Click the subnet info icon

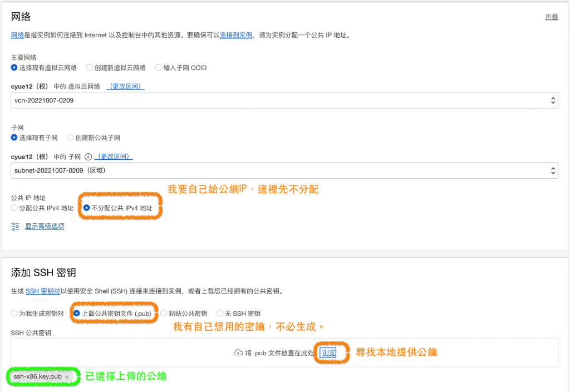[x=88, y=156]
